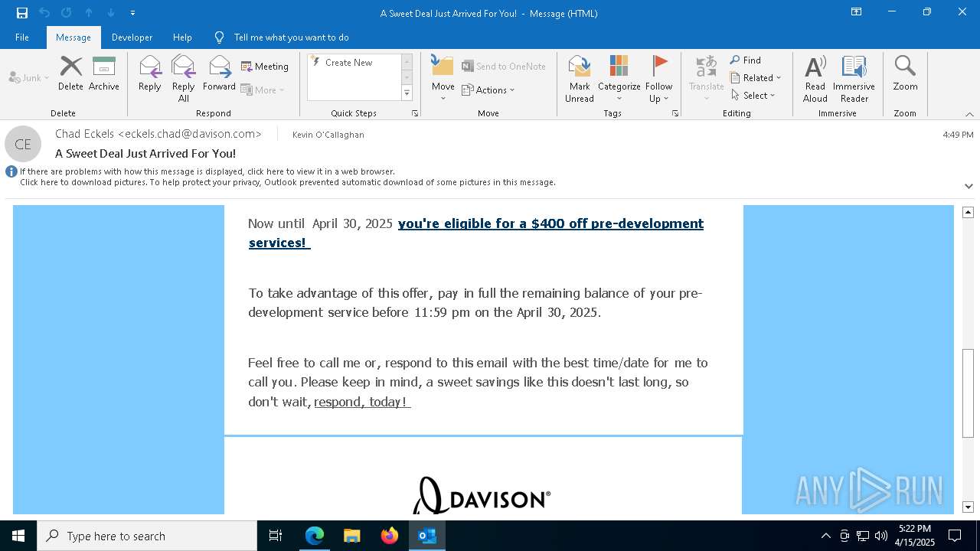Mark the message as Unread
The height and width of the screenshot is (551, 980).
(x=580, y=78)
